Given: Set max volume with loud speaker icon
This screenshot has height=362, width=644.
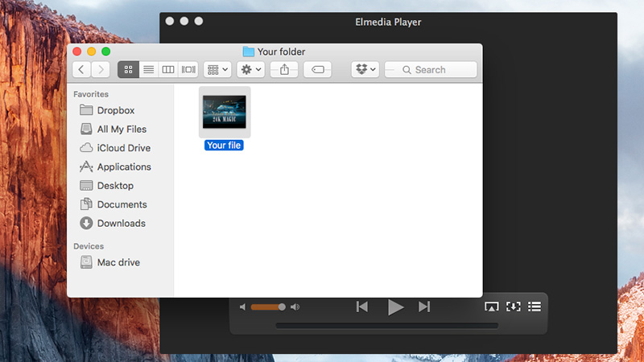Looking at the screenshot, I should click(x=295, y=307).
